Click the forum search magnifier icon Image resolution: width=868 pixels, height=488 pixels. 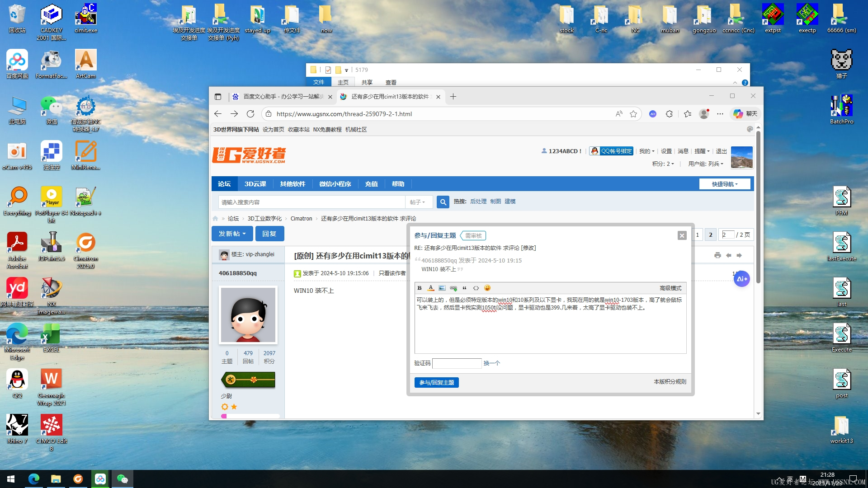[x=443, y=202]
